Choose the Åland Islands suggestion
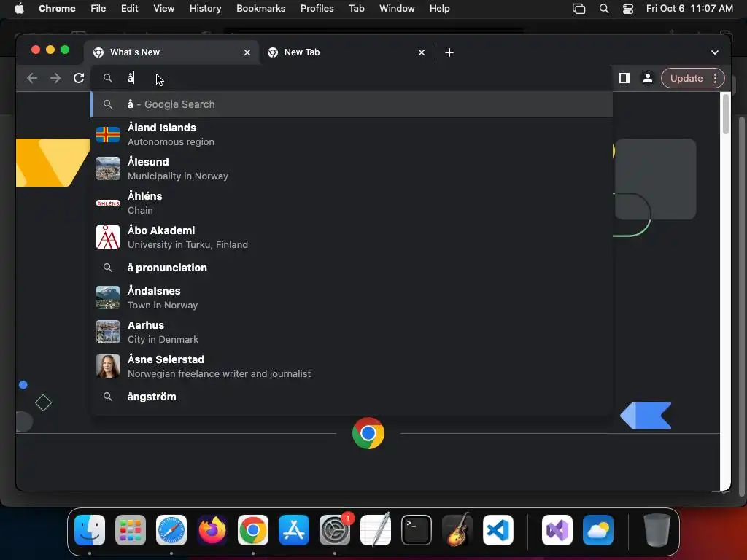This screenshot has width=747, height=560. (x=352, y=135)
